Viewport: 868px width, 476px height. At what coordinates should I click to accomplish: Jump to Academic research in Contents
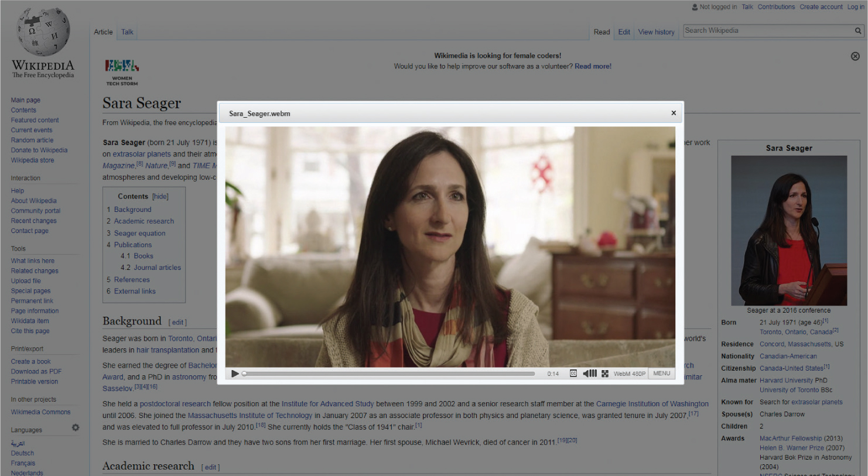point(144,221)
